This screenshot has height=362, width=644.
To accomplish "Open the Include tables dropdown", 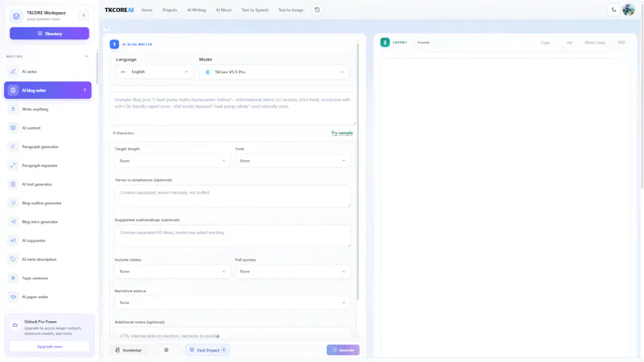I will pos(172,272).
